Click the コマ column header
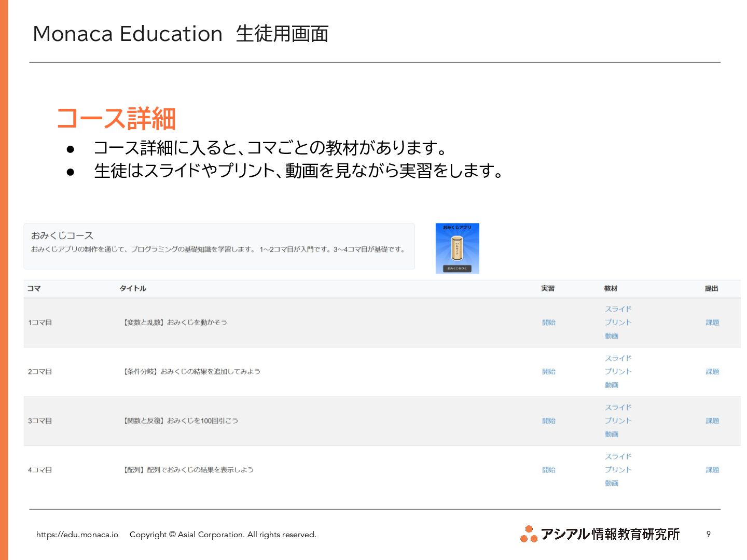Image resolution: width=747 pixels, height=560 pixels. tap(34, 288)
